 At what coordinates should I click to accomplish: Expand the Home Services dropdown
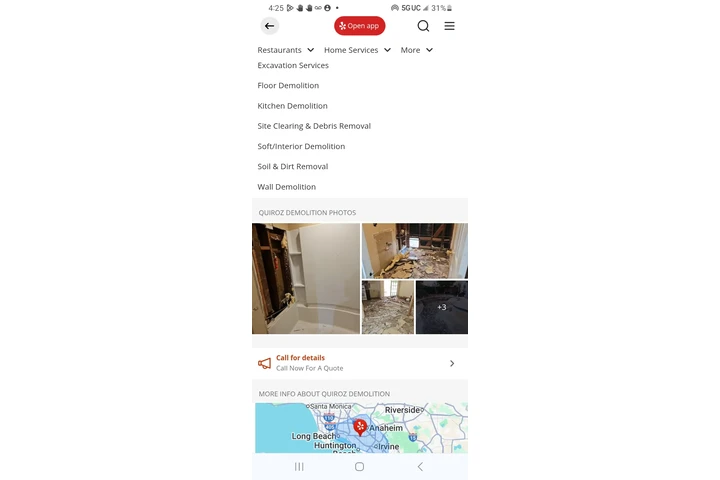pyautogui.click(x=357, y=50)
